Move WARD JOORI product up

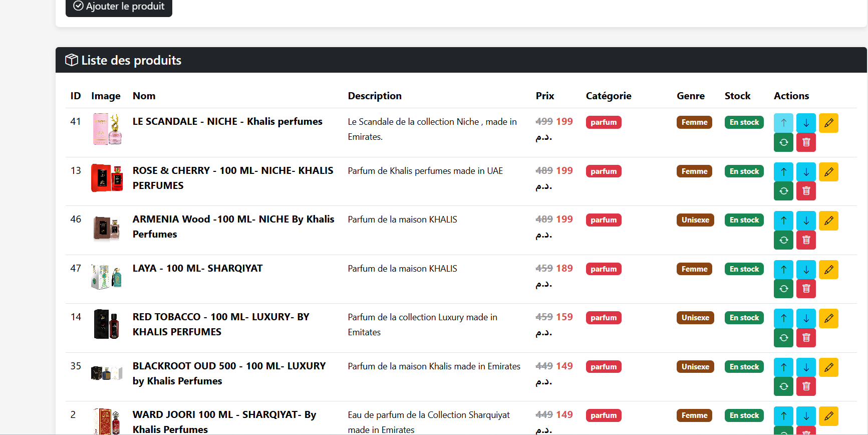tap(783, 416)
